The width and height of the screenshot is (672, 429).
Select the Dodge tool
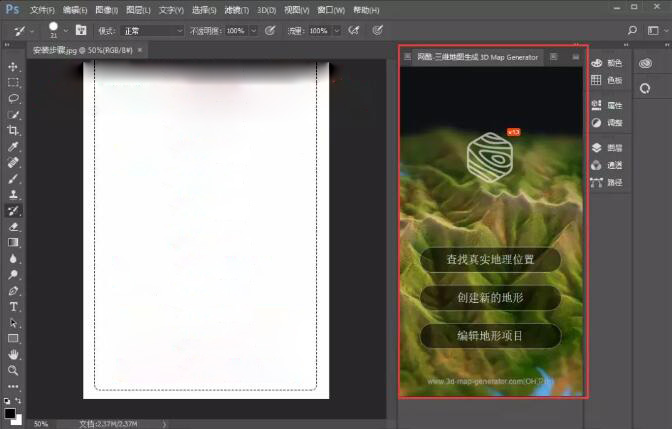[13, 275]
